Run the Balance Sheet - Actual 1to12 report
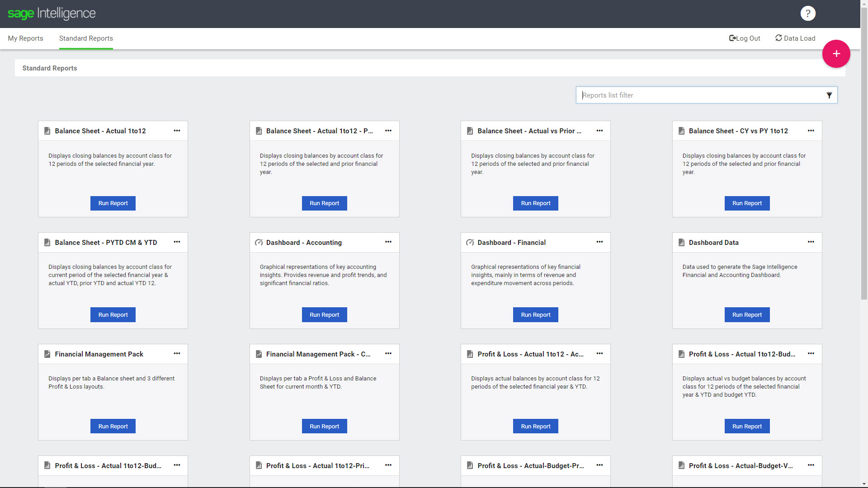Viewport: 868px width, 488px height. (x=113, y=203)
